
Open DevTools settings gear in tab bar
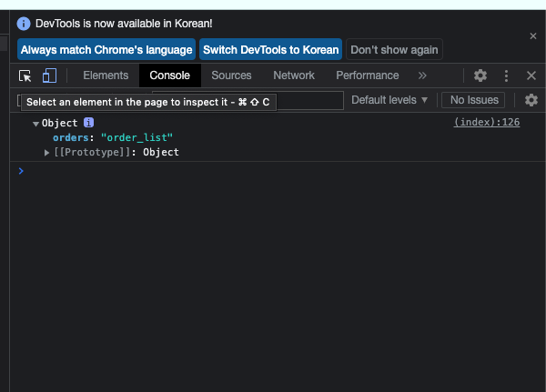tap(480, 75)
